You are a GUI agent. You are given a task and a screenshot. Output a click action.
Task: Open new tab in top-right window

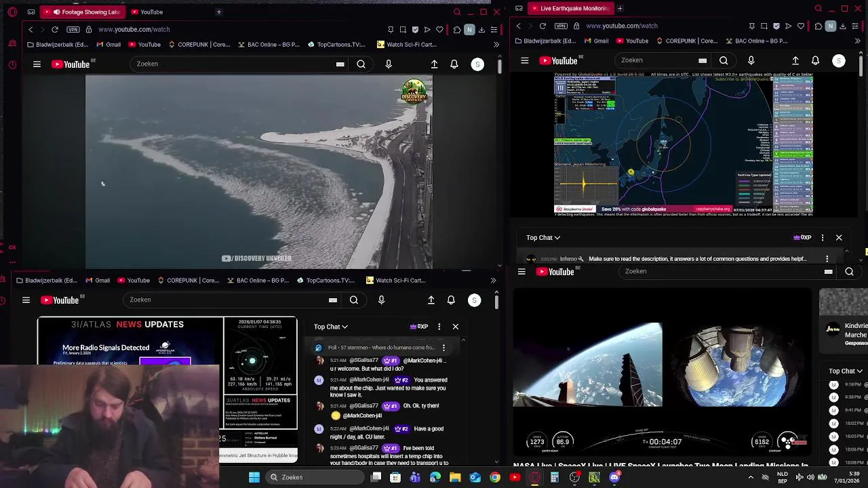[x=620, y=8]
